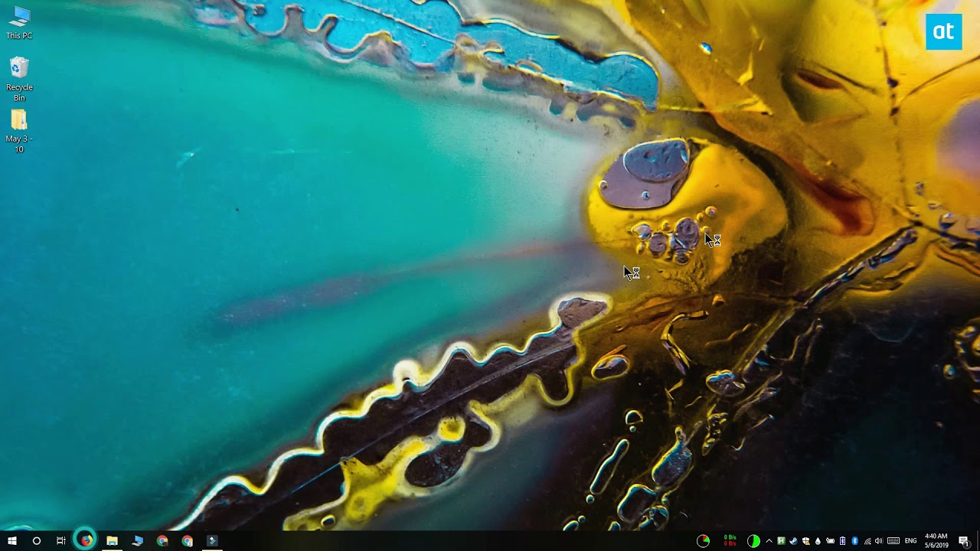Open Steam tray icon
980x551 pixels.
pyautogui.click(x=793, y=541)
